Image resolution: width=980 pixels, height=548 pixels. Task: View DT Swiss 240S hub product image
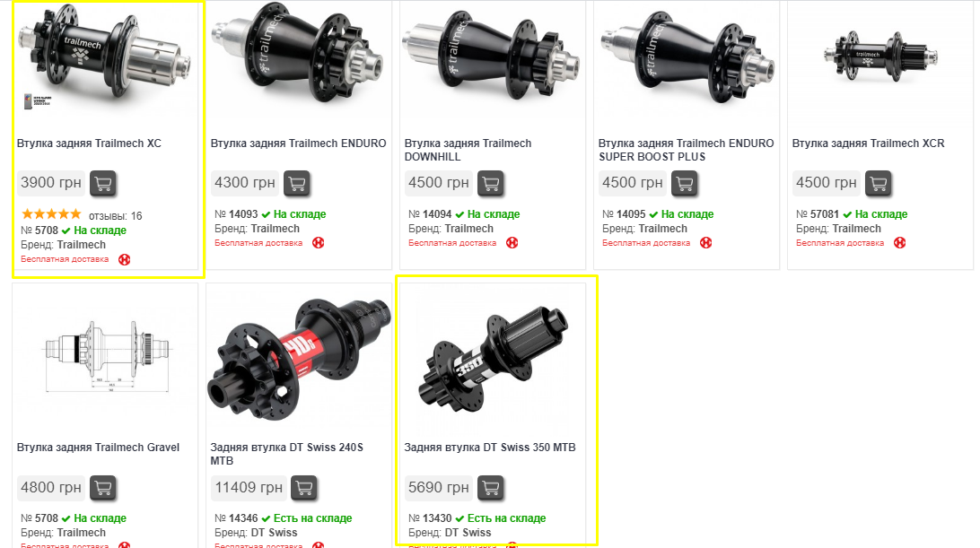(299, 358)
